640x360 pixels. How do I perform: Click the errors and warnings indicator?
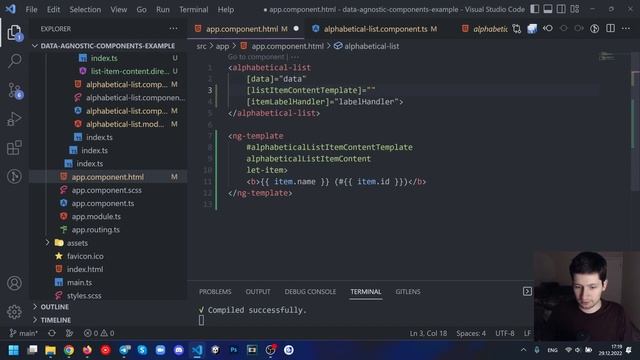99,333
